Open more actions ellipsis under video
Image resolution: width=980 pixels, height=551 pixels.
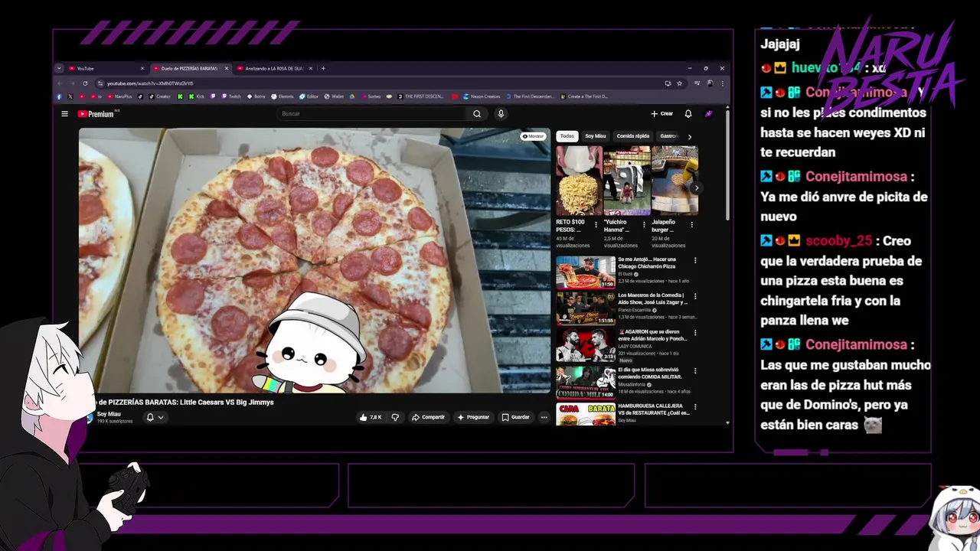pos(544,417)
